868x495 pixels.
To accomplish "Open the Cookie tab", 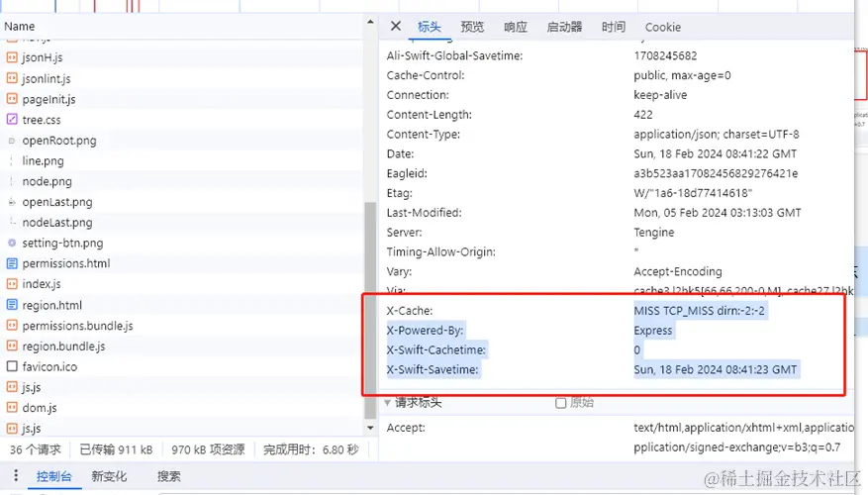I will point(662,27).
